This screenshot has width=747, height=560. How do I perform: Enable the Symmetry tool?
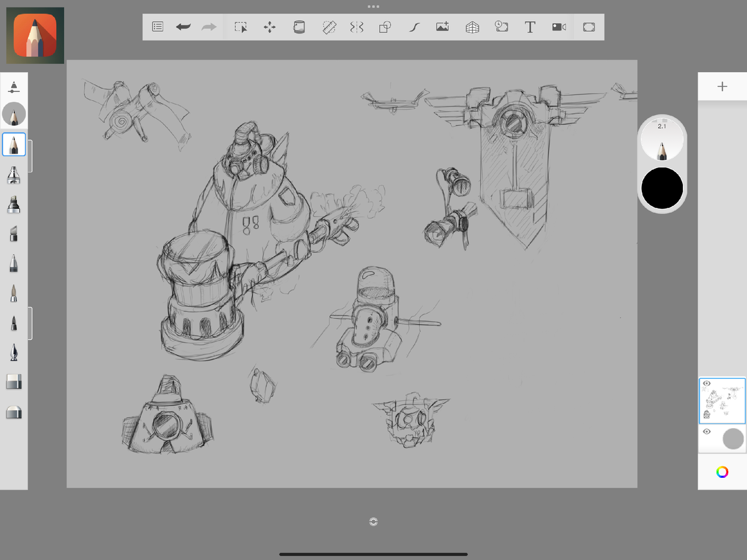click(x=357, y=27)
